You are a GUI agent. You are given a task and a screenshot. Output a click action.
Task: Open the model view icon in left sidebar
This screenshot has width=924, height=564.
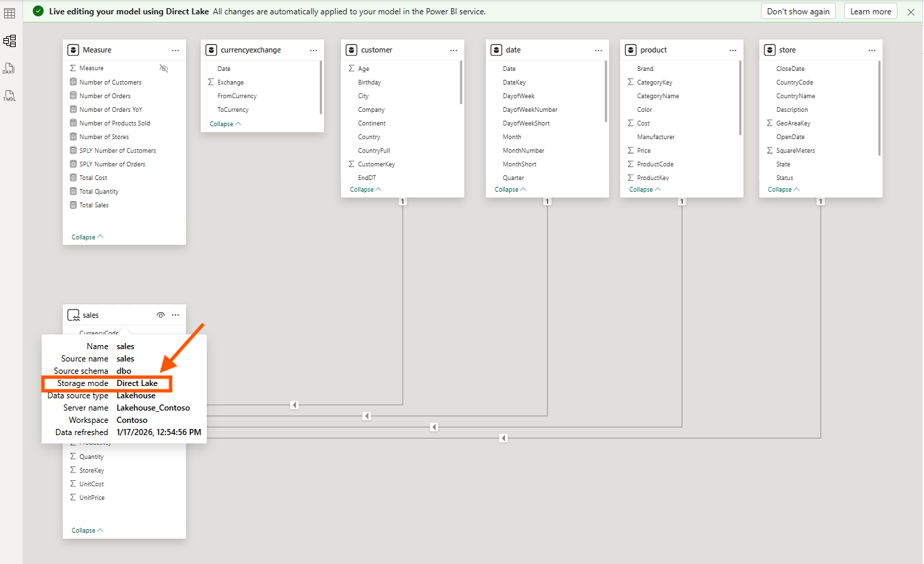(x=10, y=41)
